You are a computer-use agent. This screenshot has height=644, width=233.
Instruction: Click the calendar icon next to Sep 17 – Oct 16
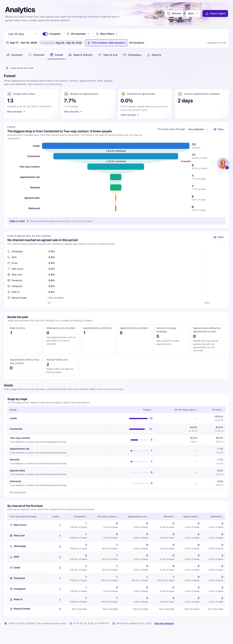pos(7,43)
